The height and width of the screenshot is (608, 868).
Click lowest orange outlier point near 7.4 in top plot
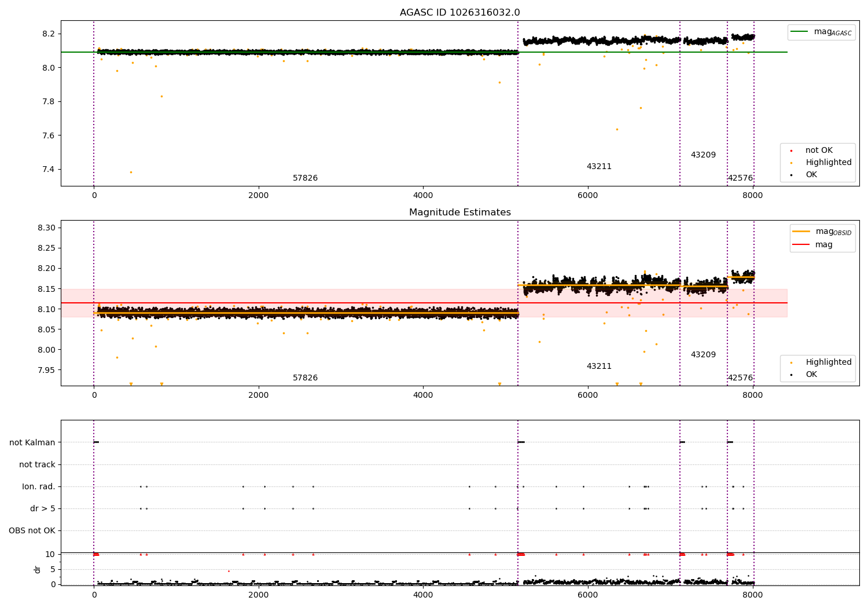coord(131,172)
